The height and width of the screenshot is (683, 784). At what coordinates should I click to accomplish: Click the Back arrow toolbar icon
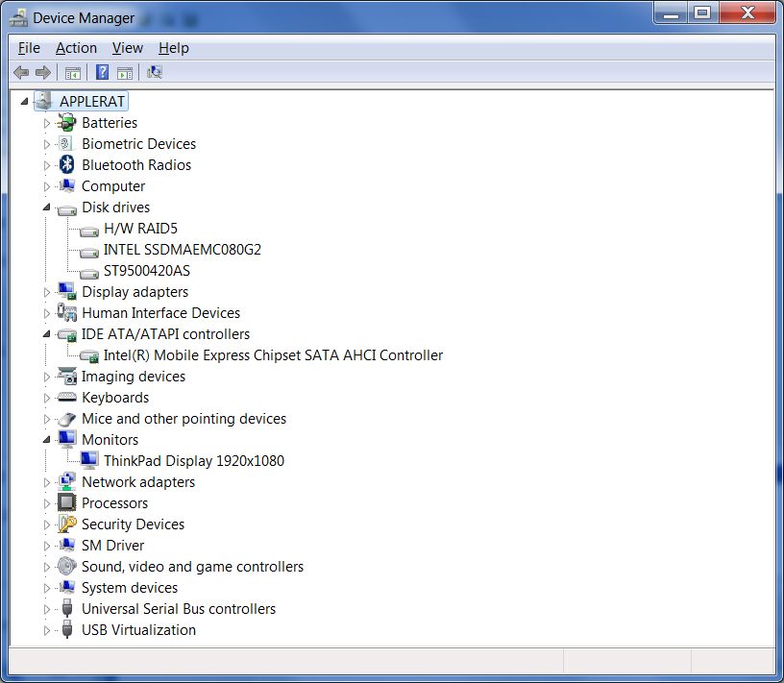[x=21, y=72]
